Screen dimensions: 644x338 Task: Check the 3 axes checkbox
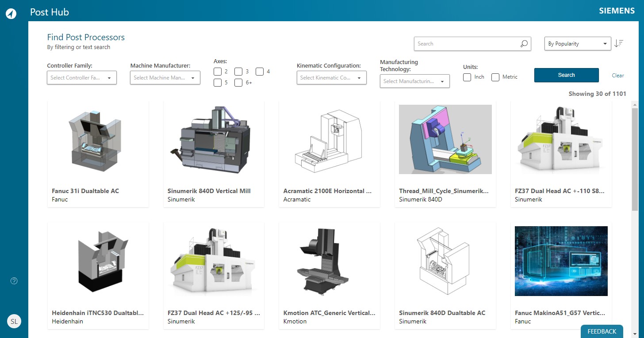point(238,71)
